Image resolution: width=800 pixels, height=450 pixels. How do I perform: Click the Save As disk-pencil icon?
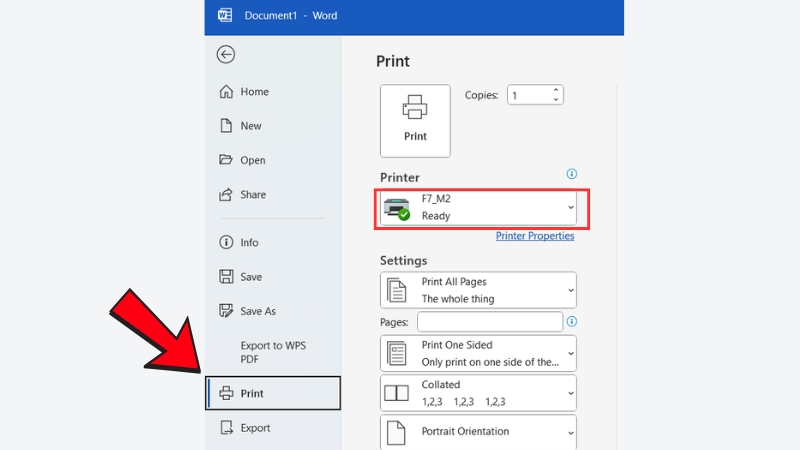point(226,311)
